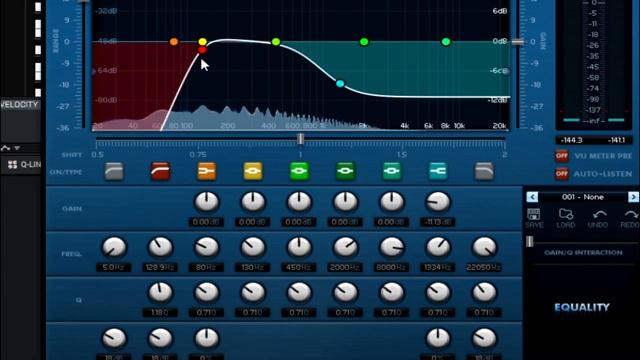640x360 pixels.
Task: Click the frequency knob above 8000Hz
Action: 391,247
